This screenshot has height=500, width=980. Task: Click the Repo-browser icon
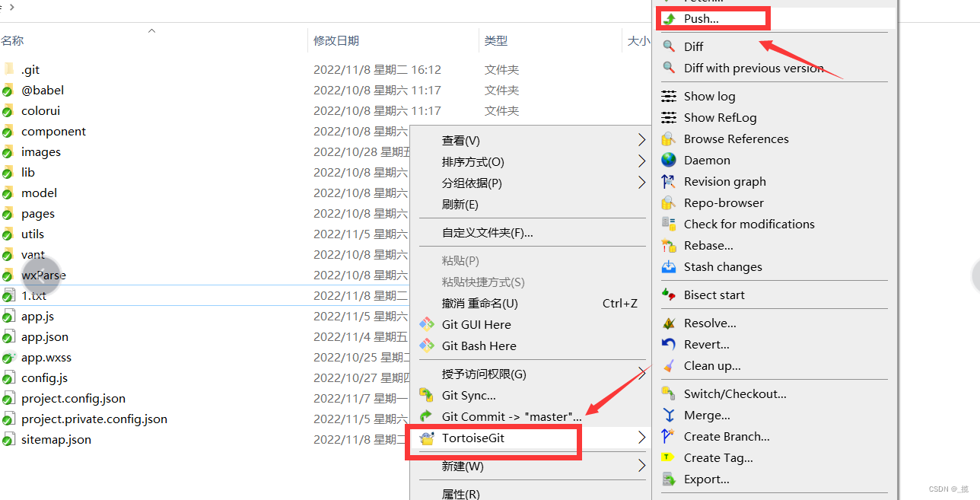(x=669, y=202)
